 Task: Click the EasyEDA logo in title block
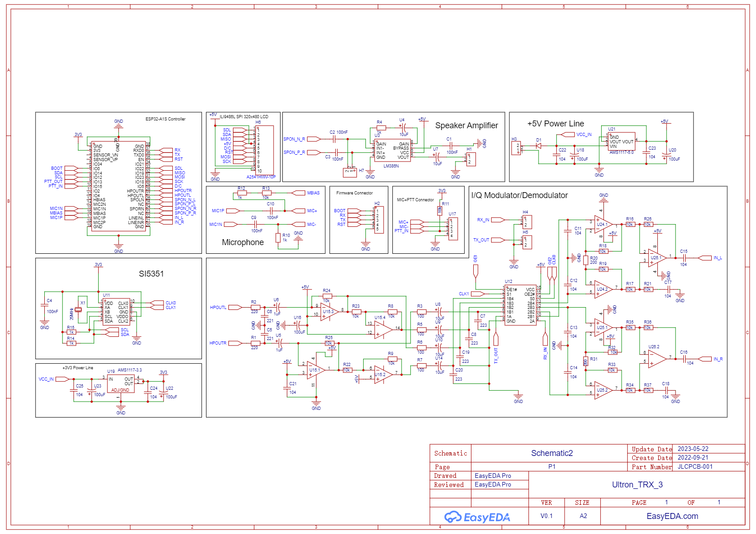[x=477, y=517]
